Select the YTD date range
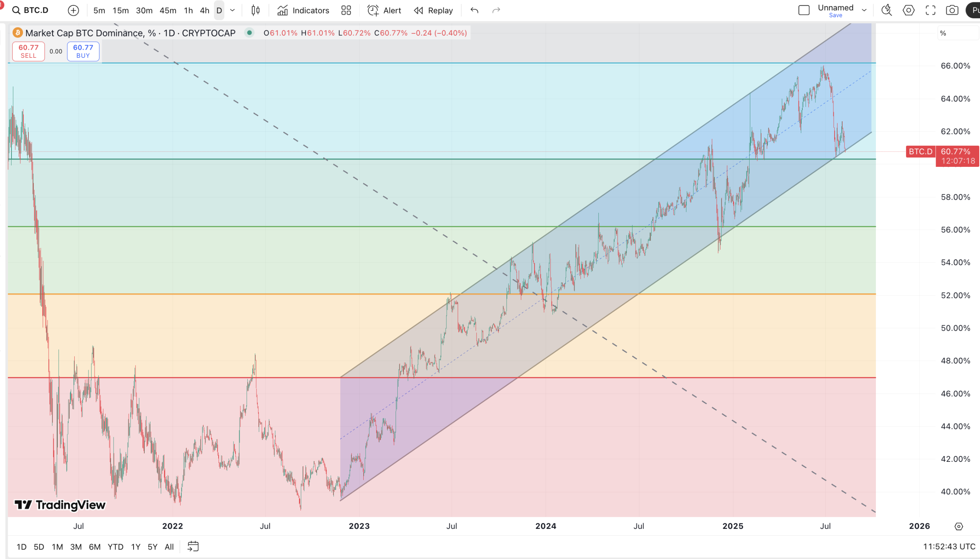 (x=115, y=547)
